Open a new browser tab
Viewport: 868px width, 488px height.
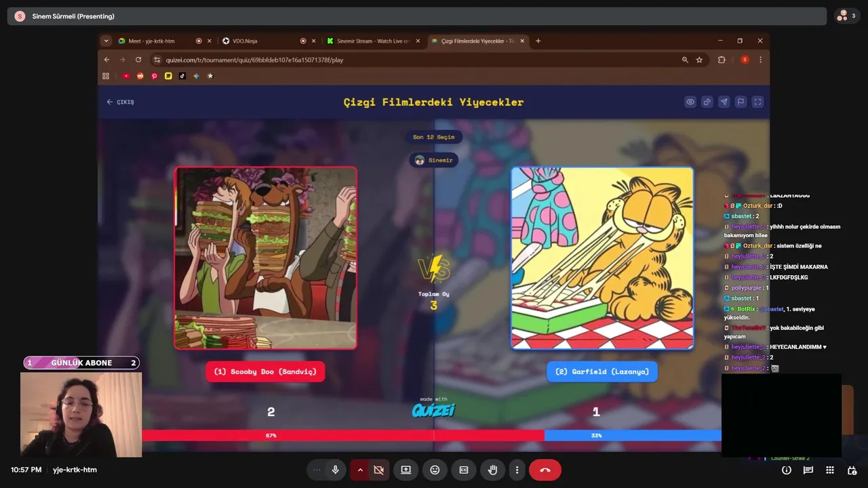pyautogui.click(x=538, y=41)
